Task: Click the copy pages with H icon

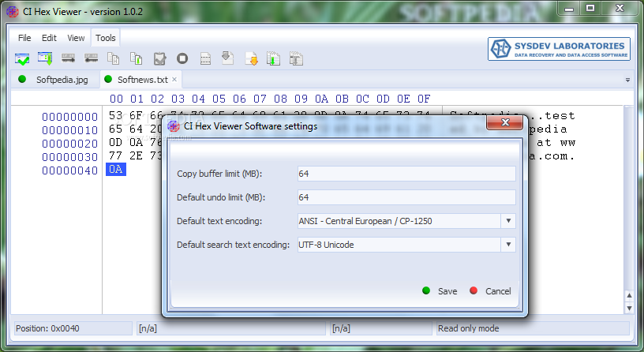Action: (114, 58)
